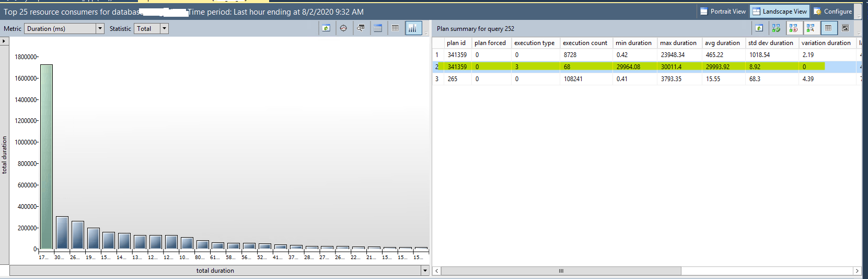Sort by the execution type column header
868x279 pixels.
point(535,43)
